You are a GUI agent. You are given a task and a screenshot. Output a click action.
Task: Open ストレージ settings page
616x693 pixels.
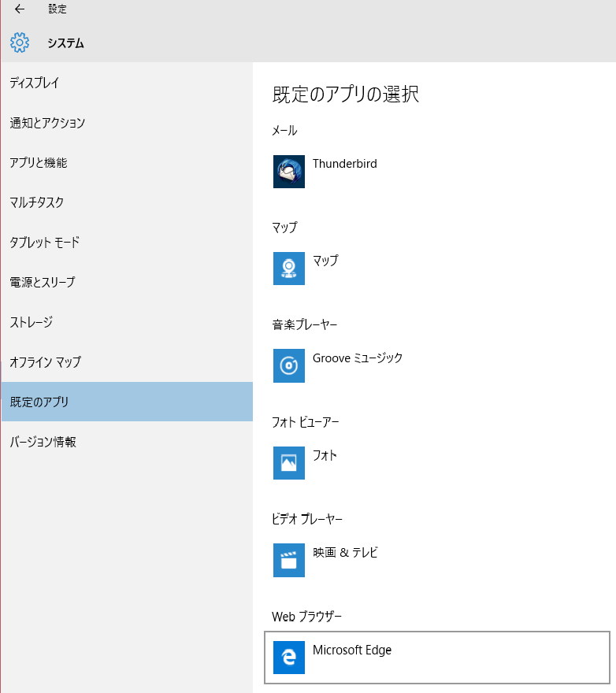coord(127,322)
